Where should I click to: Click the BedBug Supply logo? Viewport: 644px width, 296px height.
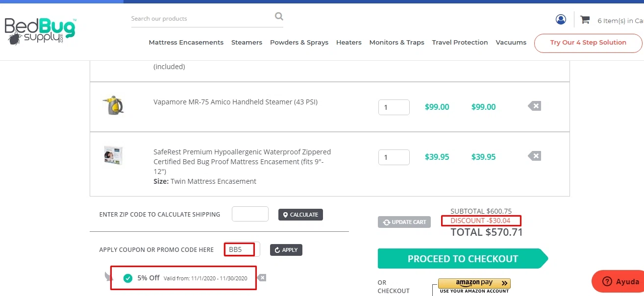coord(40,31)
